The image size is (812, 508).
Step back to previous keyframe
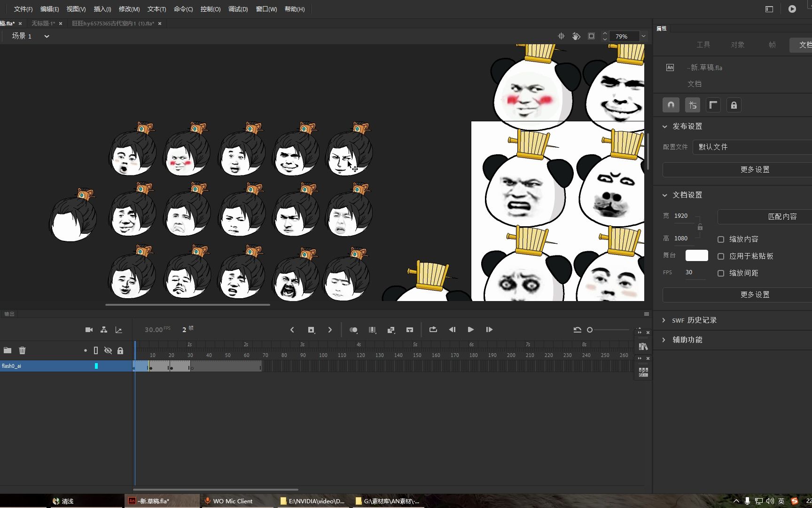click(292, 330)
